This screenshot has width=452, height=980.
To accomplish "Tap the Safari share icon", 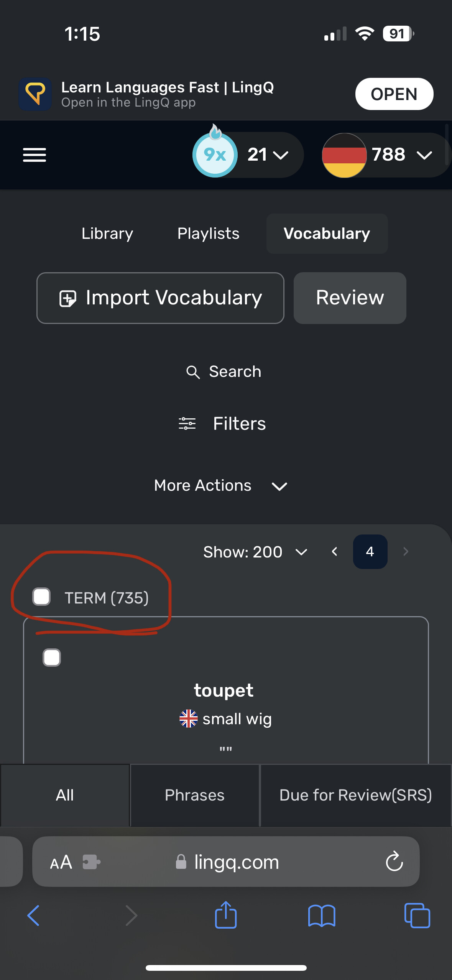I will click(x=226, y=915).
